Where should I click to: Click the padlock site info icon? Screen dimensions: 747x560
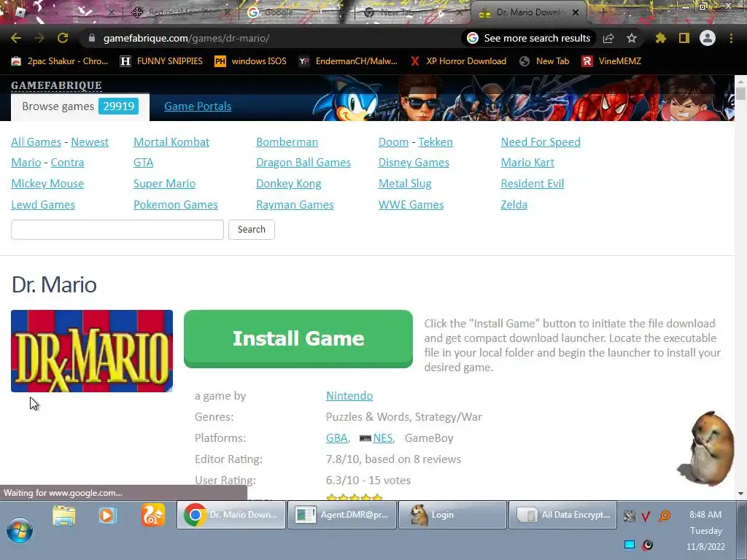point(91,38)
